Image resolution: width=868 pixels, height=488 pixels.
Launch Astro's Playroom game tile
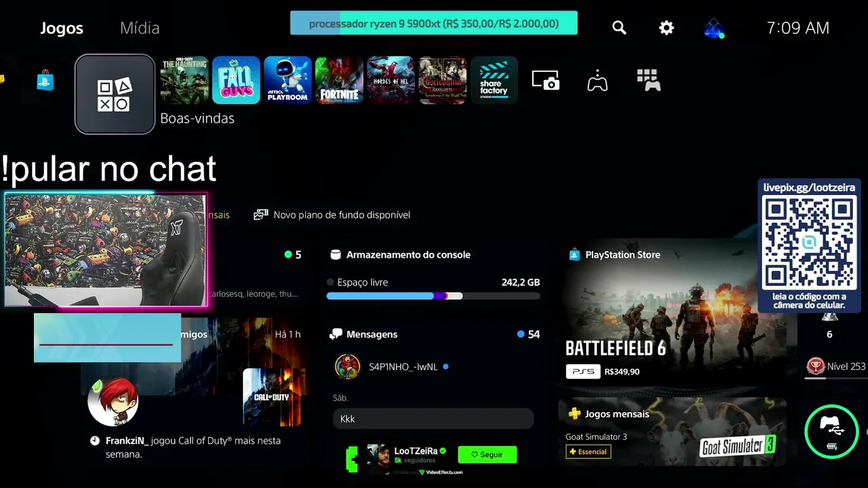(x=288, y=80)
